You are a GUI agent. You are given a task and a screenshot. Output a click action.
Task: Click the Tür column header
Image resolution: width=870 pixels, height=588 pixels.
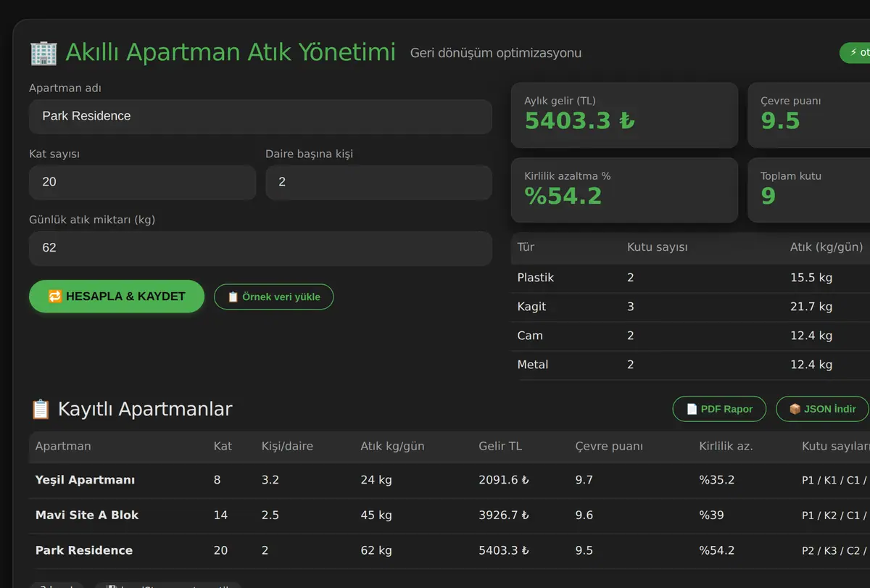click(x=526, y=247)
